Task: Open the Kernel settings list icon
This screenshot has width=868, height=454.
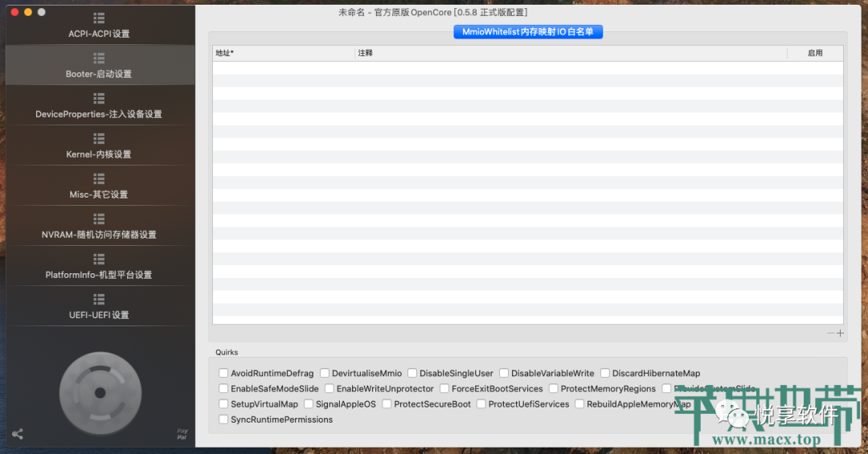Action: point(99,138)
